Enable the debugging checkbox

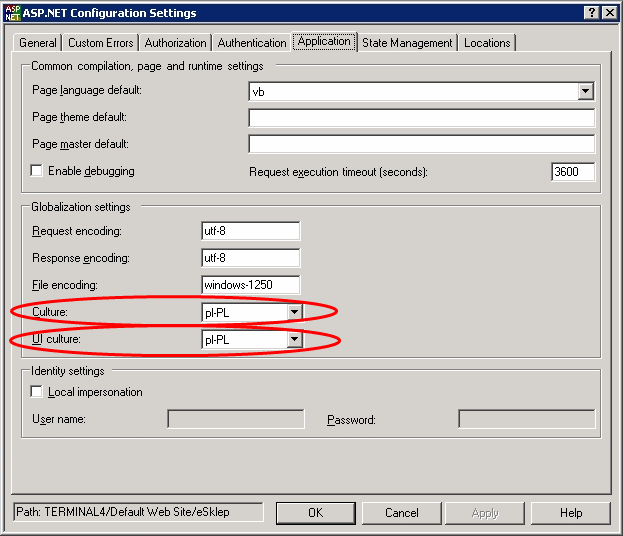37,171
